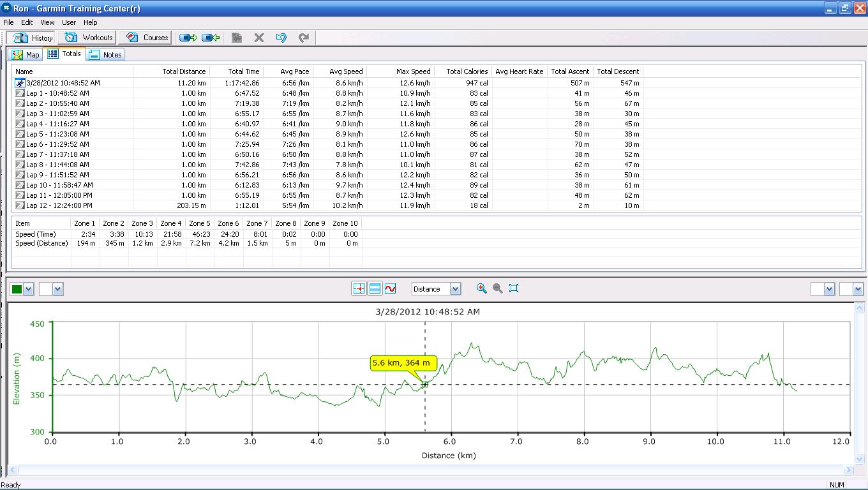Open the User menu

click(69, 22)
